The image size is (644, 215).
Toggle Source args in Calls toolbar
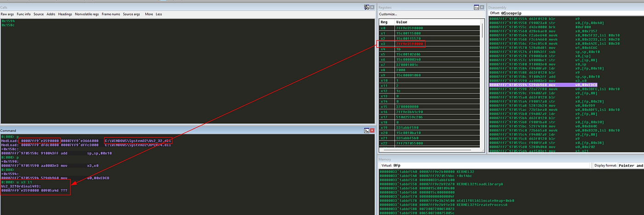132,14
